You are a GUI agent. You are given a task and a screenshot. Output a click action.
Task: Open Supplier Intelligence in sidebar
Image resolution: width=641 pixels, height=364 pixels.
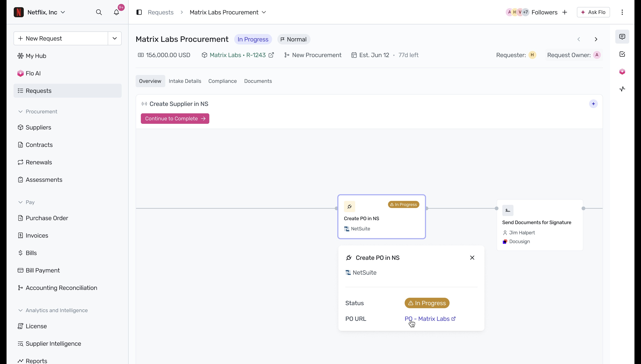(x=68, y=344)
